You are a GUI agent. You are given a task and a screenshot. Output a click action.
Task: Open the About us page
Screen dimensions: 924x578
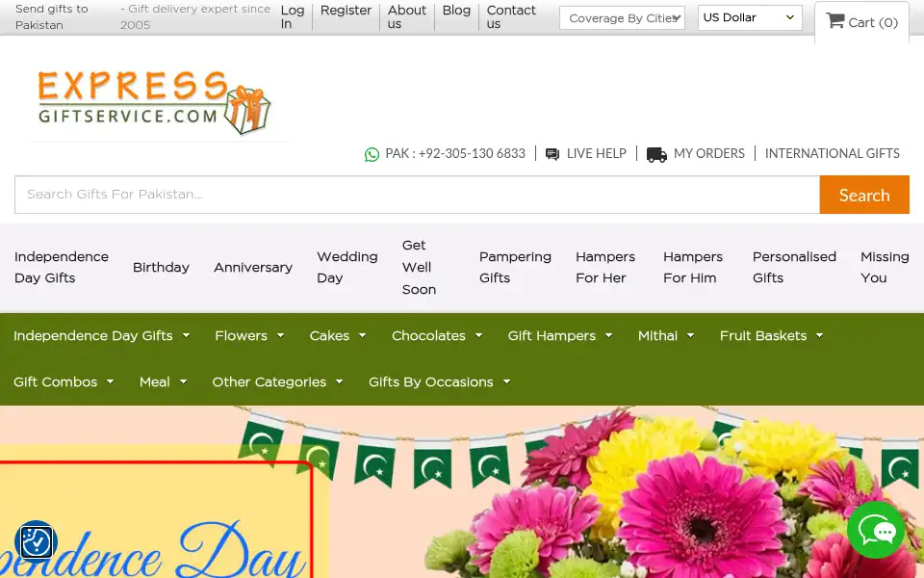click(x=406, y=17)
